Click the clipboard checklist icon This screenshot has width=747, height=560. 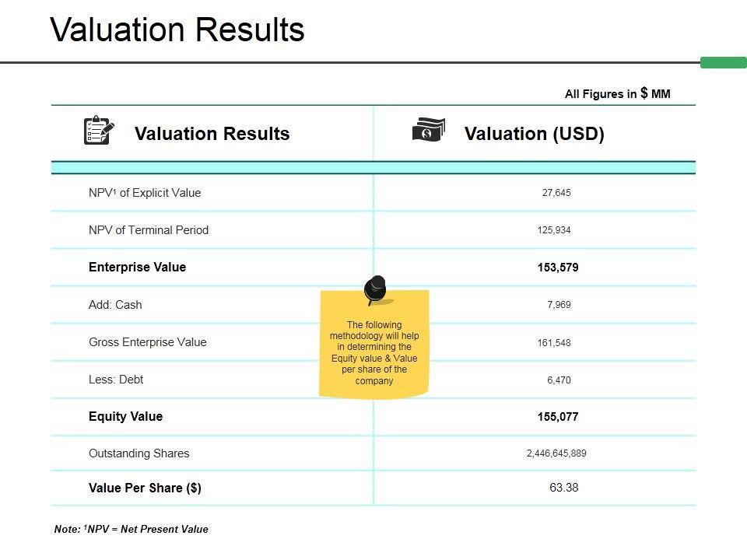pyautogui.click(x=99, y=130)
